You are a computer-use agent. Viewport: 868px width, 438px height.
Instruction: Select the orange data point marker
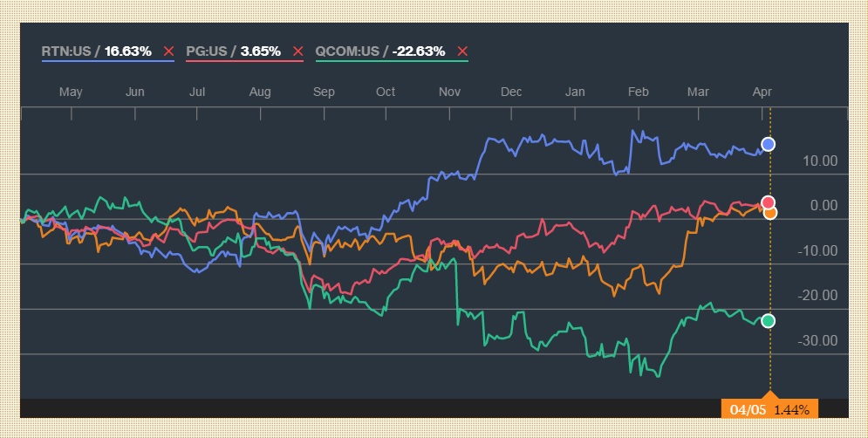click(769, 212)
